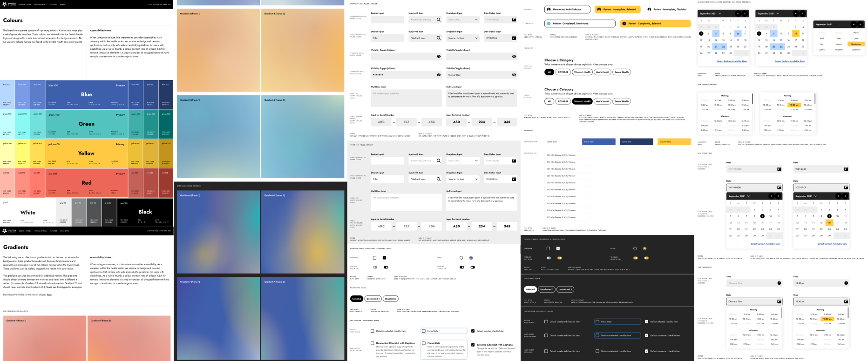Click December in the month picker grid

[x=856, y=49]
